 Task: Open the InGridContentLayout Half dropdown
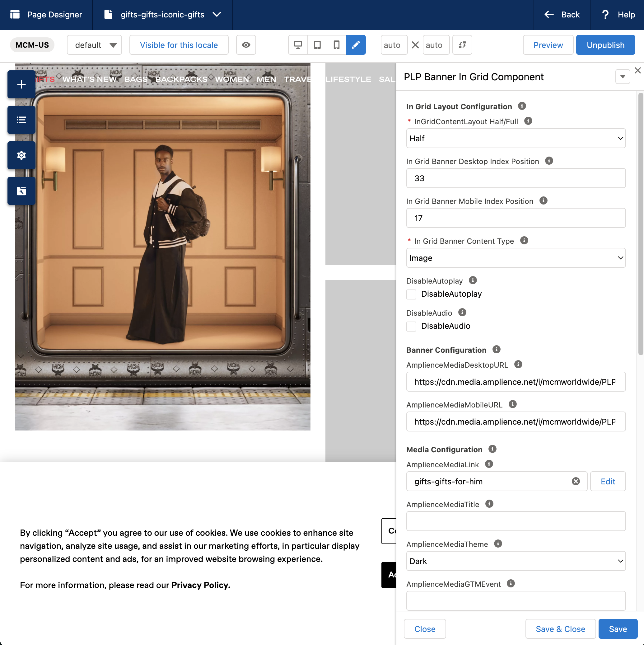pyautogui.click(x=516, y=138)
